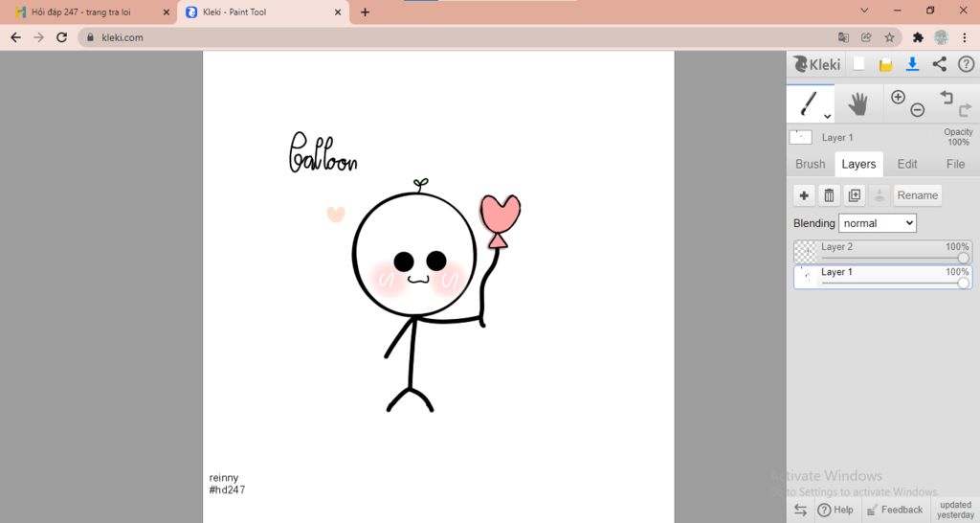Open the Kleki help question mark at top
This screenshot has width=980, height=523.
(967, 64)
